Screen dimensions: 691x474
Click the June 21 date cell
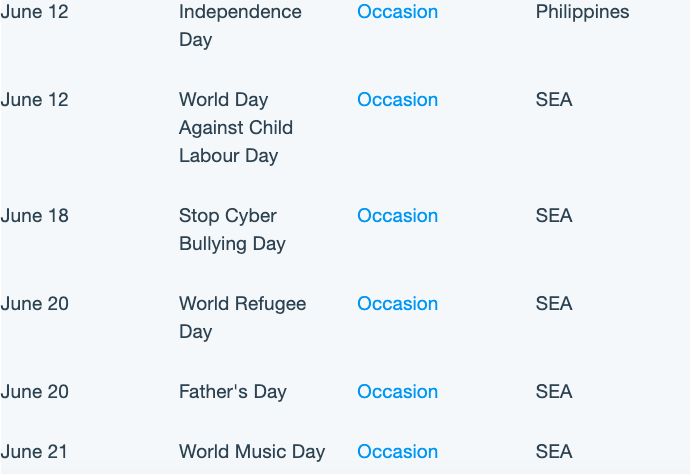[x=34, y=452]
